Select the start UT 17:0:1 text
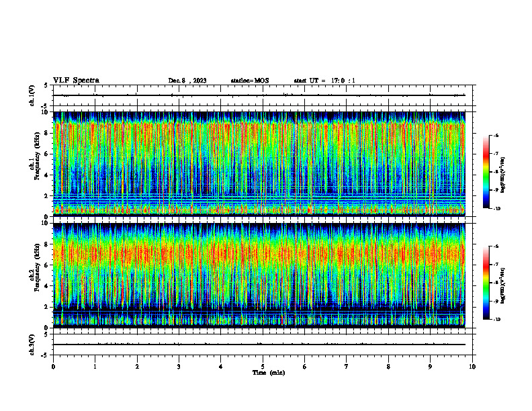Image resolution: width=532 pixels, height=411 pixels. point(324,81)
